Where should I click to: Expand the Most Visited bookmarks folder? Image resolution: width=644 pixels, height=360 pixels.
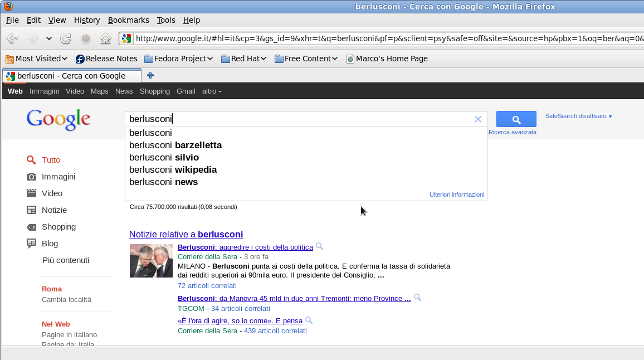pyautogui.click(x=37, y=59)
